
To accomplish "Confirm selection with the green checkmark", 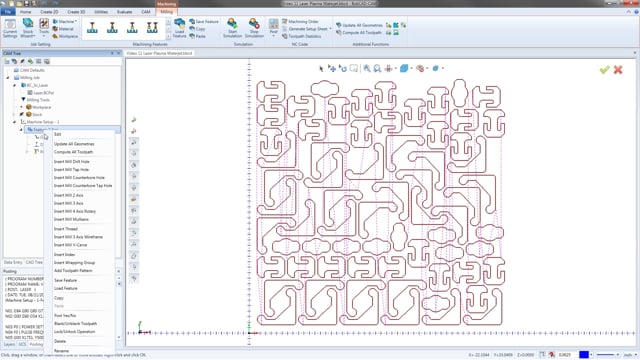I will (x=604, y=70).
